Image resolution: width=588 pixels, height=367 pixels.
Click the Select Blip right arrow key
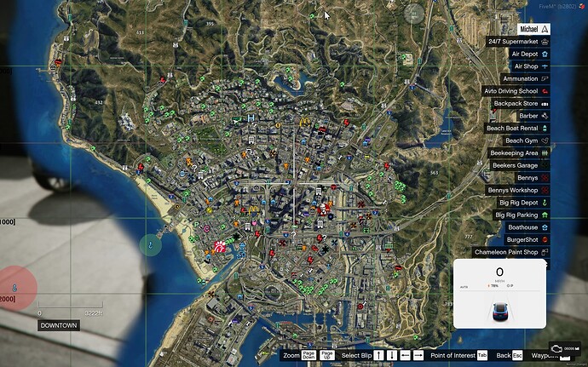(418, 355)
